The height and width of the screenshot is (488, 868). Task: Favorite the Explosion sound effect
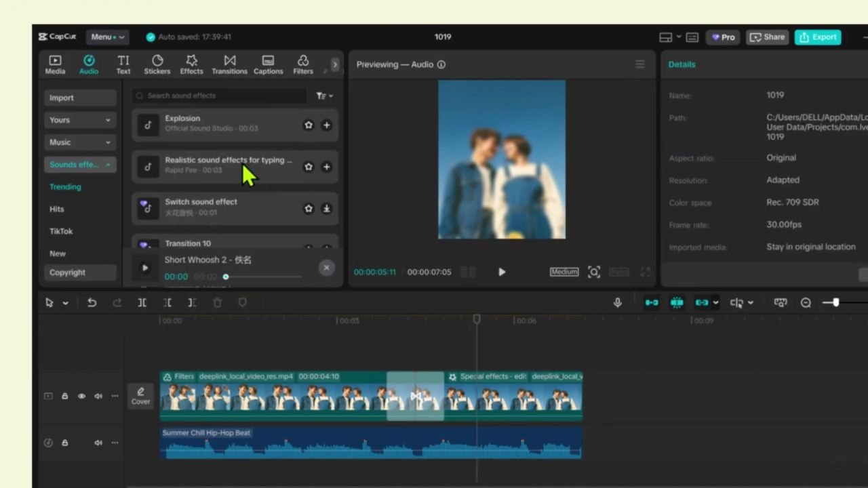pyautogui.click(x=309, y=125)
